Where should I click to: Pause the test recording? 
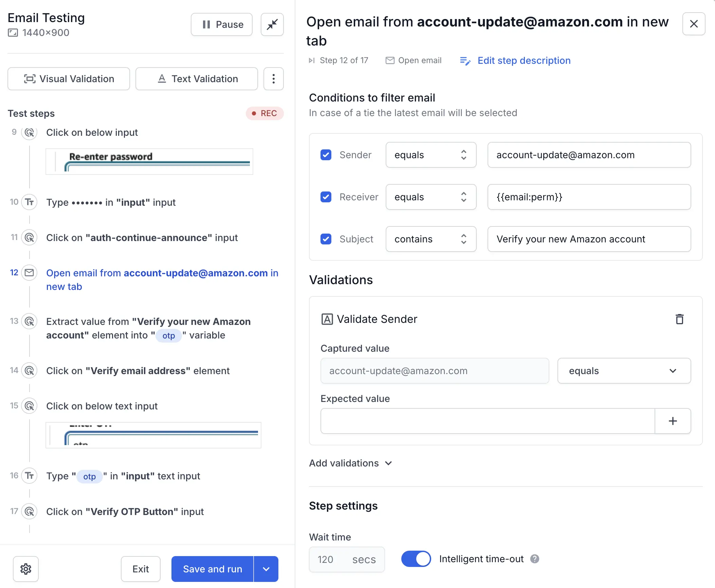221,24
